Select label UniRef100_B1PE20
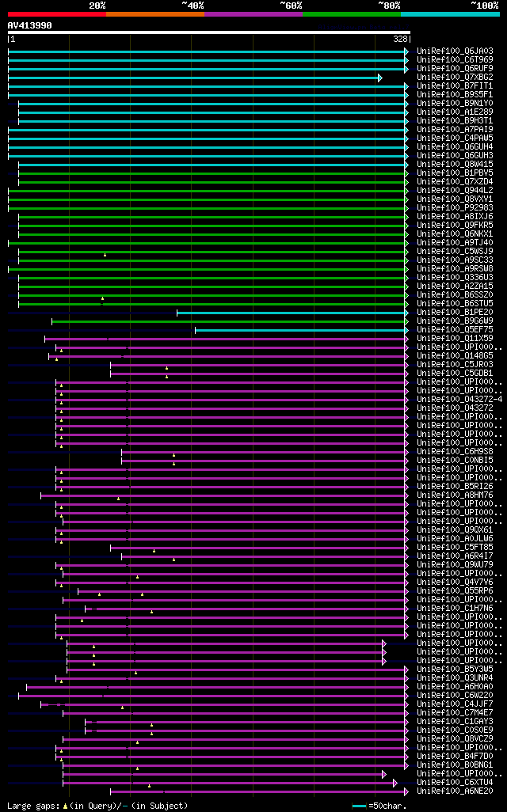The width and height of the screenshot is (507, 812). (455, 313)
